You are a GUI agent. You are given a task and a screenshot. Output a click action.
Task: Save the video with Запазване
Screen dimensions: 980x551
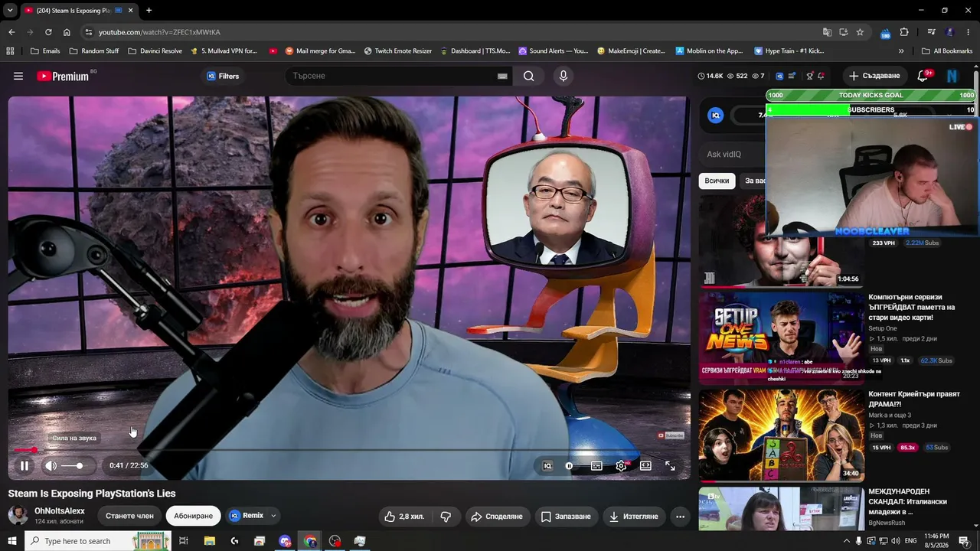point(566,517)
